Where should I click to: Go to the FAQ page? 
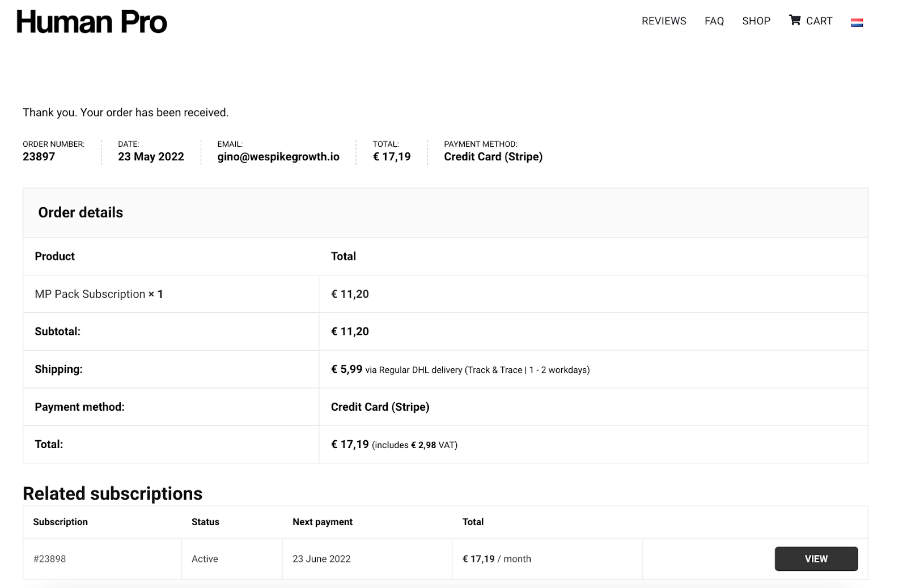pos(714,21)
